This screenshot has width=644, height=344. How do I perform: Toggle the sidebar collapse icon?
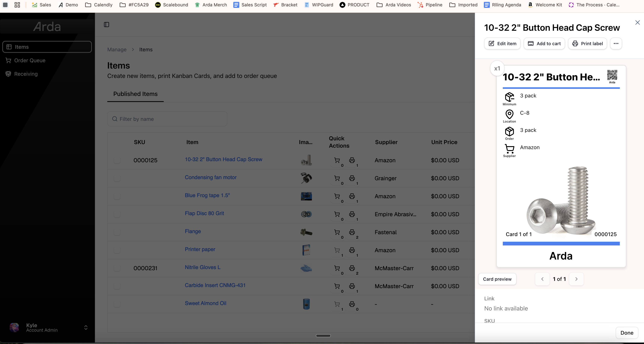107,25
